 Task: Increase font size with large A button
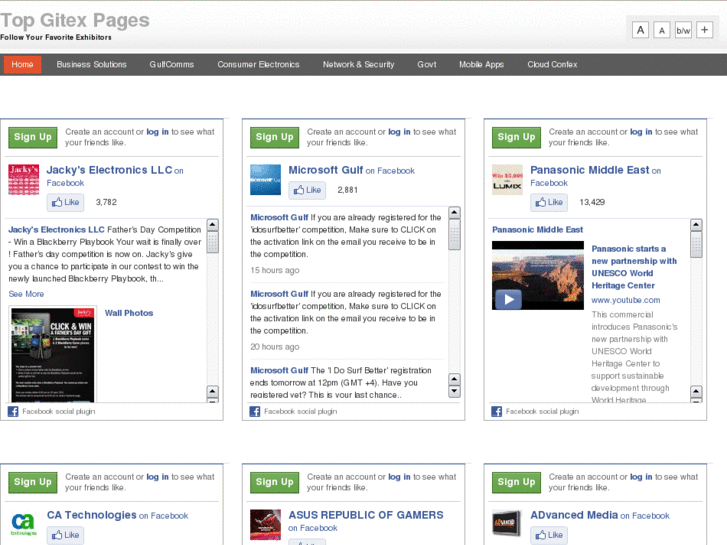pos(640,30)
